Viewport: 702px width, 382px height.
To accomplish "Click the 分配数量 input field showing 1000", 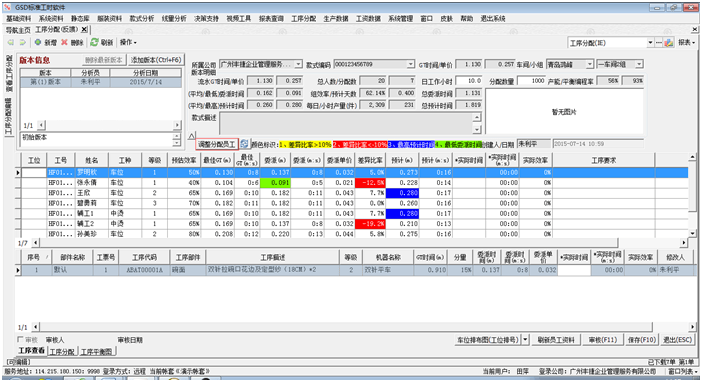I will click(531, 81).
